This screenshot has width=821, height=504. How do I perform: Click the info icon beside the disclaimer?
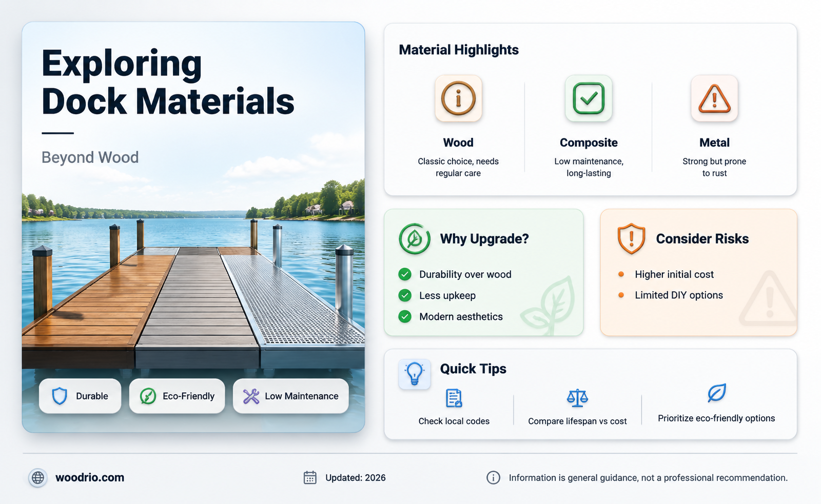[493, 478]
